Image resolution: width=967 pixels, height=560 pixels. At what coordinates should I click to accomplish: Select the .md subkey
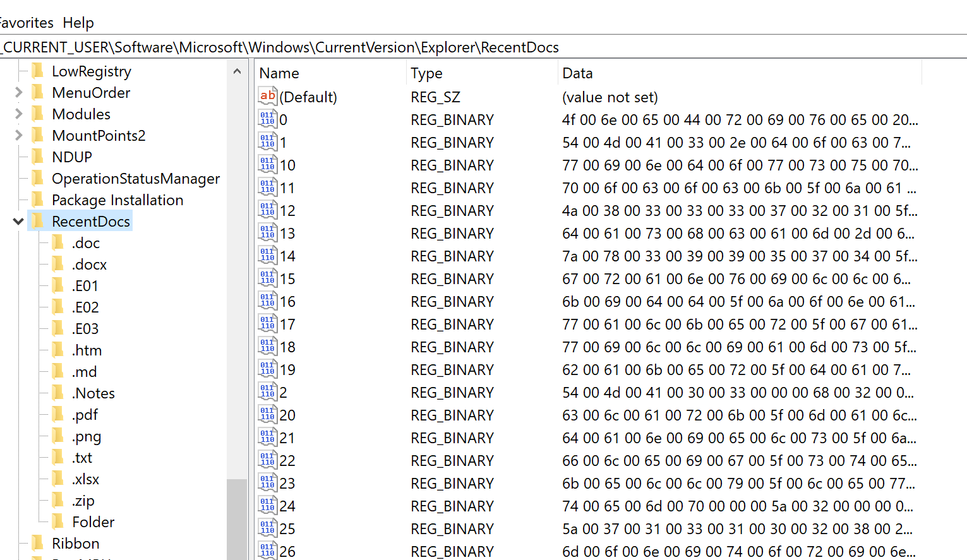pyautogui.click(x=84, y=371)
